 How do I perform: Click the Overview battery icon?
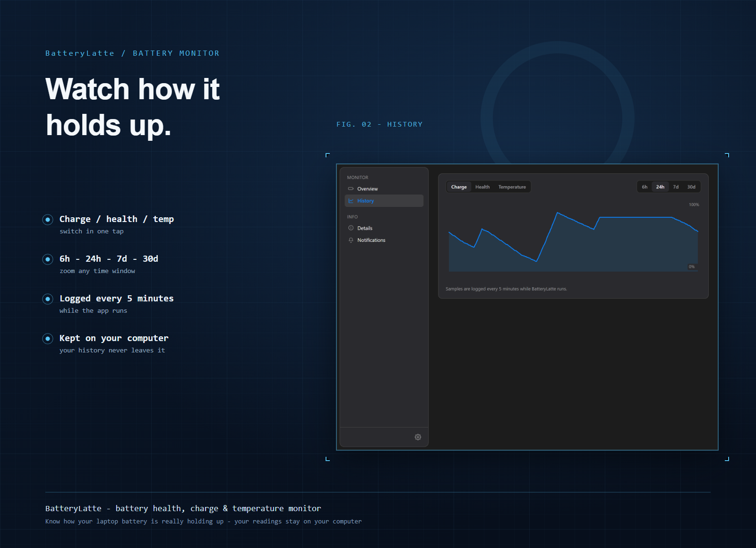click(351, 189)
